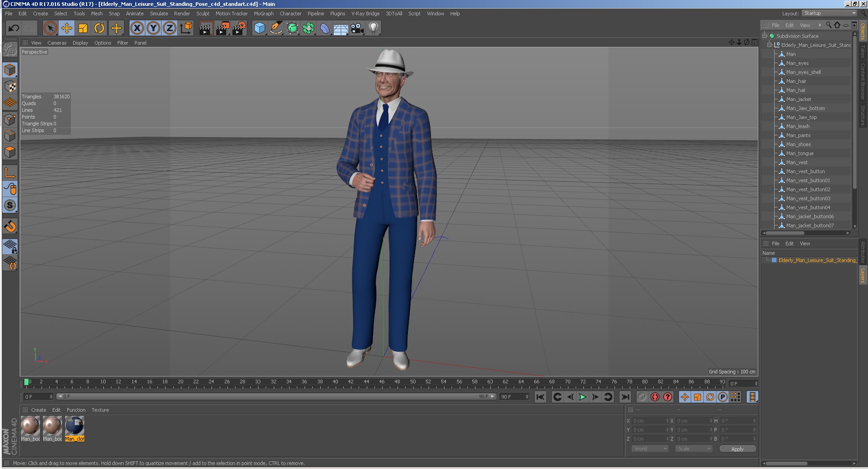Click Render Active View clapboard icon
Viewport: 868px width, 469px height.
(x=206, y=28)
